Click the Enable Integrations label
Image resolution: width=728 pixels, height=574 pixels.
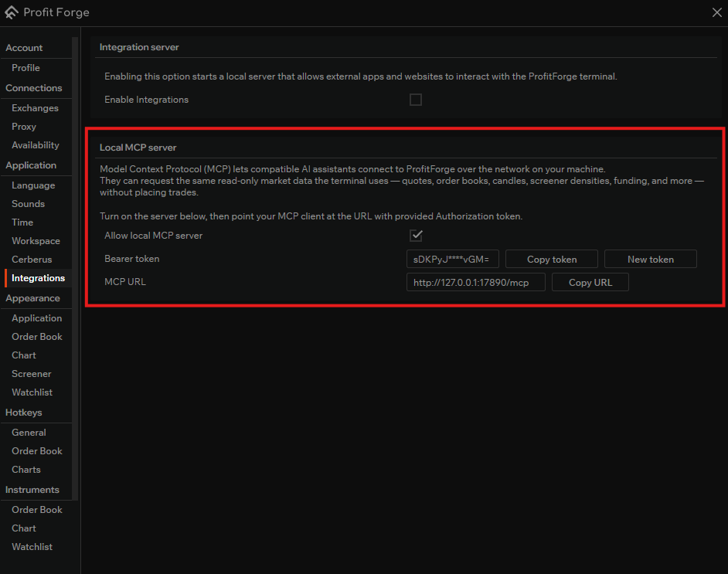click(x=146, y=100)
